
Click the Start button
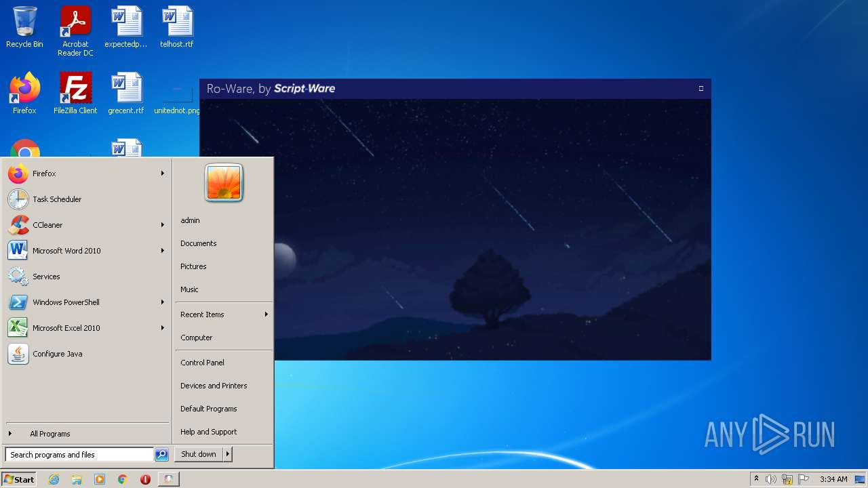coord(19,479)
